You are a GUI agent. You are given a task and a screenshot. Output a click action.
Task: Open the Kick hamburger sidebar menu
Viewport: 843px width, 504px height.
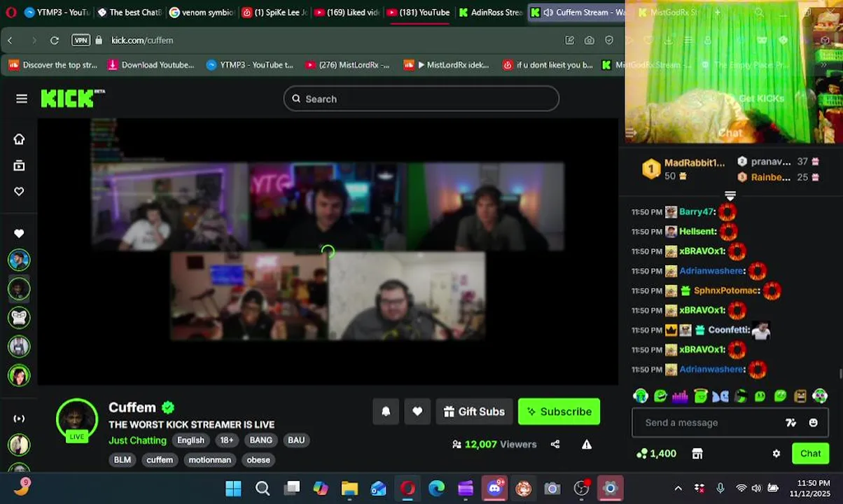(x=22, y=99)
